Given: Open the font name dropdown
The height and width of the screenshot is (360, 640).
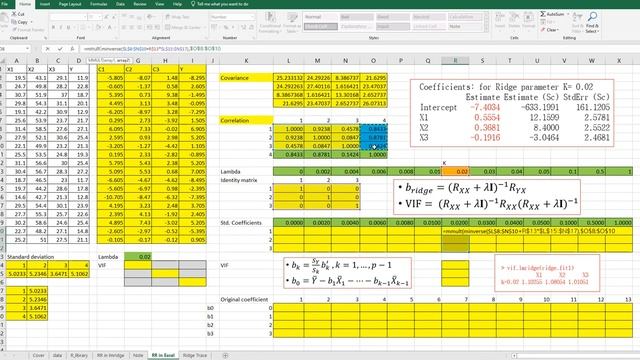Looking at the screenshot, I should [x=85, y=17].
